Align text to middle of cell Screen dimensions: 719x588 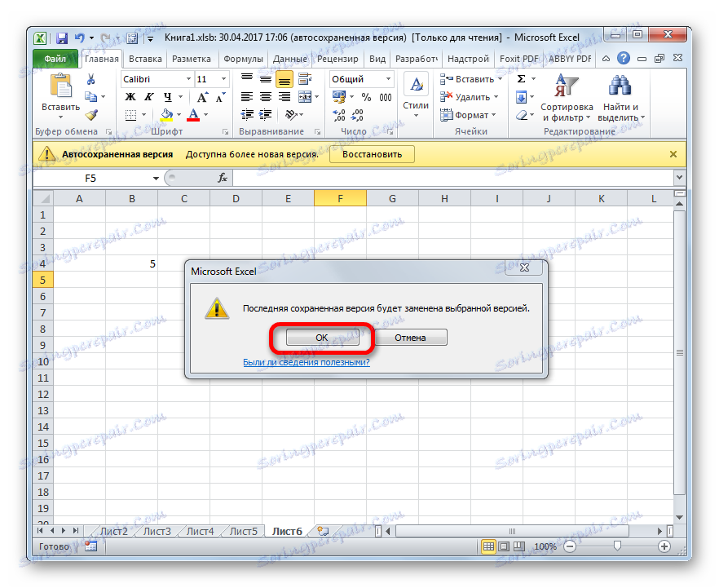pos(266,79)
